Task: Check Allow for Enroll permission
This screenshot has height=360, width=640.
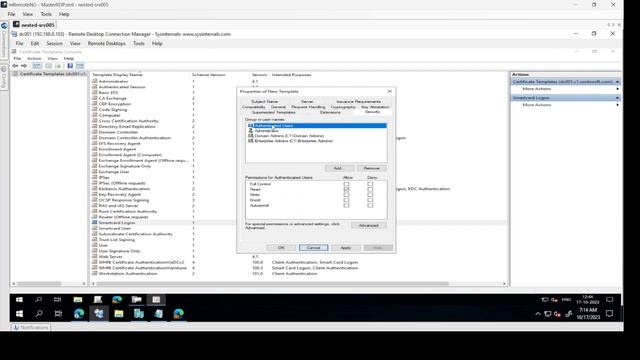Action: point(346,200)
